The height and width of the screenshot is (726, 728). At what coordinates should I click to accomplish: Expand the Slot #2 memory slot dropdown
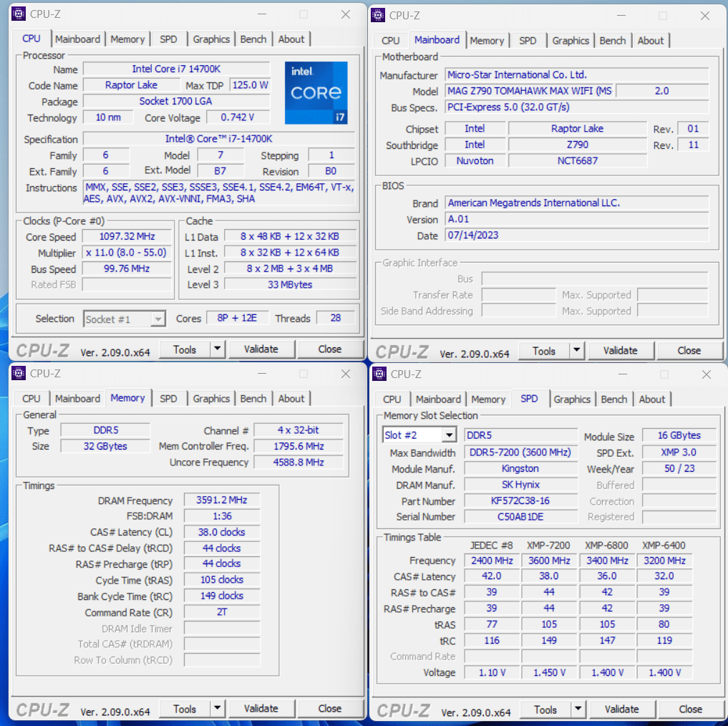(x=449, y=435)
